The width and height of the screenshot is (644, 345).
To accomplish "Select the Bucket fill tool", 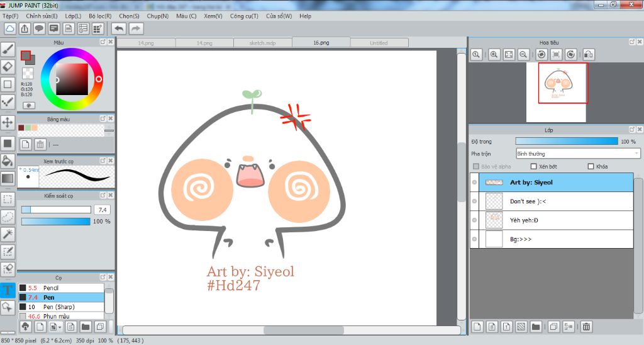I will pyautogui.click(x=8, y=161).
